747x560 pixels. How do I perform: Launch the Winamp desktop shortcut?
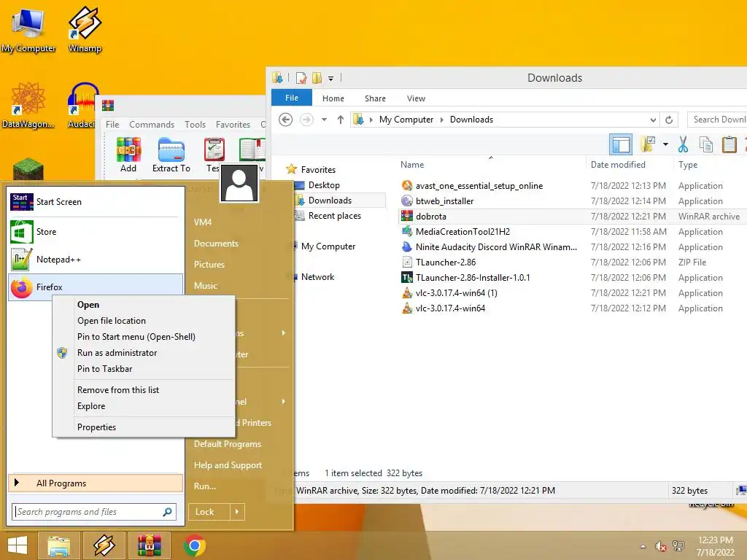coord(85,28)
